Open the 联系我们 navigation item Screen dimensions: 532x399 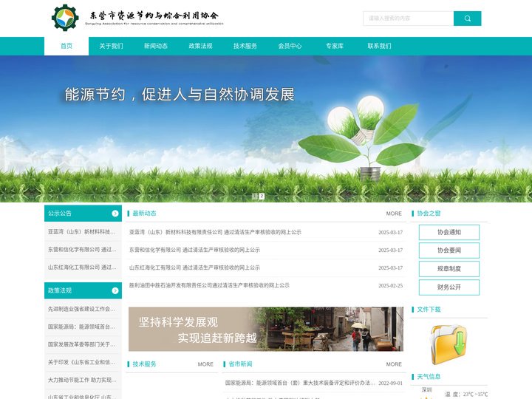tap(379, 46)
